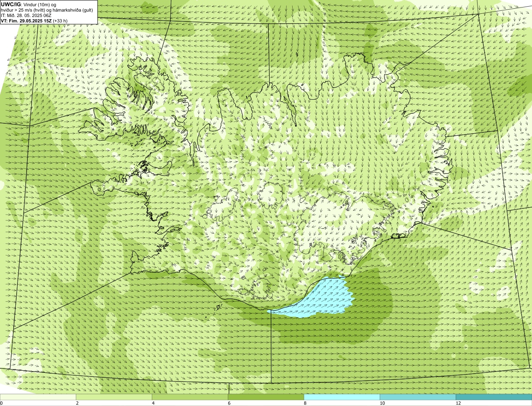Click the scale label "6"
532x406 pixels.
coord(229,403)
